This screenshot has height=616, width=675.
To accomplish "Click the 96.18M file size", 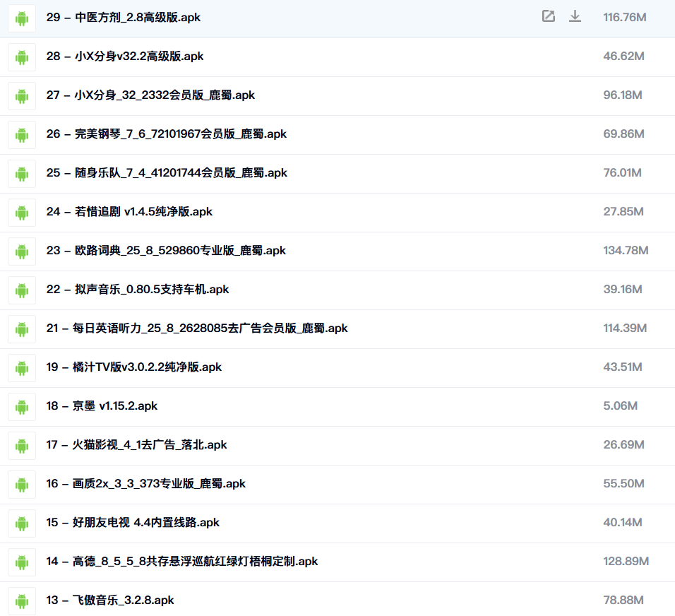I will (623, 95).
